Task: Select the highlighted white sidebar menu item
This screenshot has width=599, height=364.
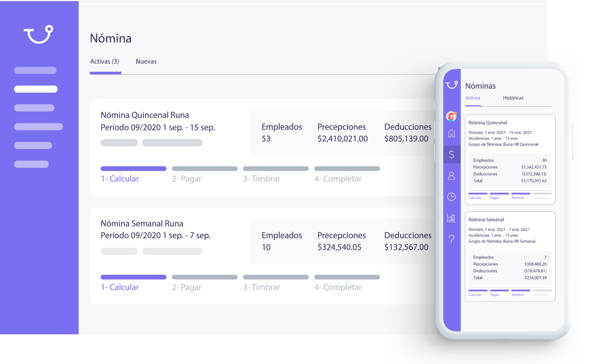Action: [x=36, y=89]
